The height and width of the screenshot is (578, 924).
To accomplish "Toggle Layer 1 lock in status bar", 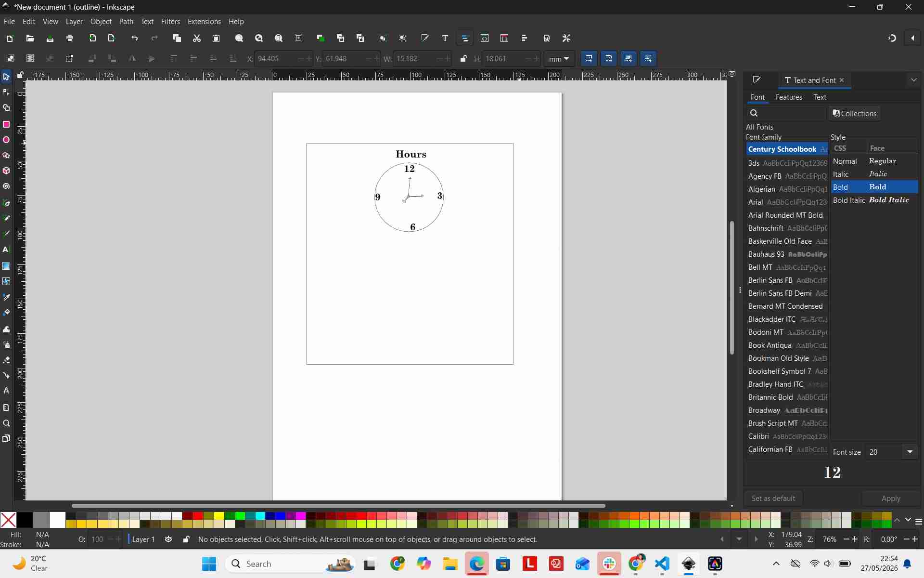I will [186, 539].
